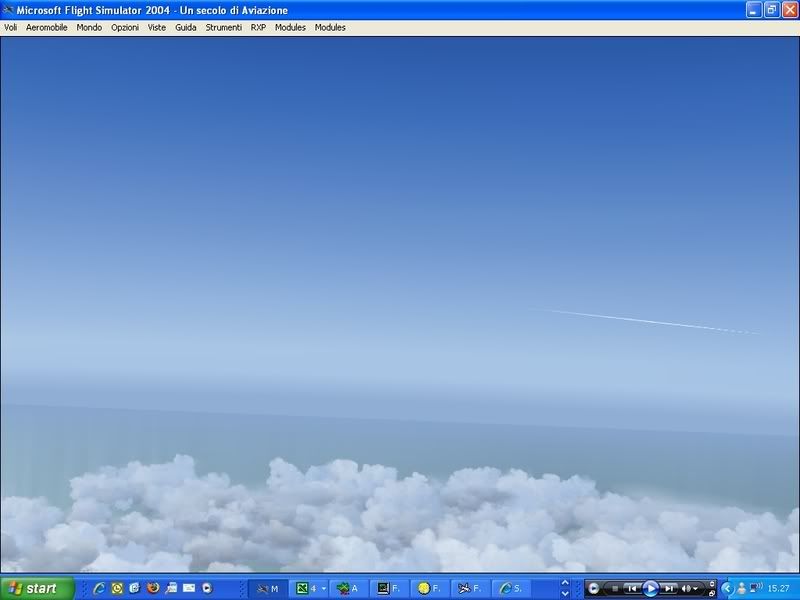This screenshot has width=800, height=600.
Task: Switch to the 'F.' taskbar button with yellow sun icon
Action: [x=430, y=589]
